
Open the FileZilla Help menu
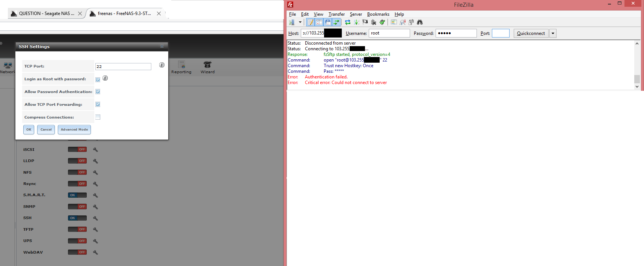click(399, 14)
